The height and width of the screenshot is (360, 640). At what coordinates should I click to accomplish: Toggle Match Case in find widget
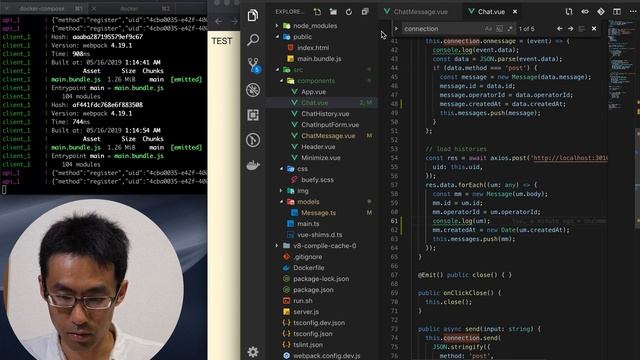489,29
